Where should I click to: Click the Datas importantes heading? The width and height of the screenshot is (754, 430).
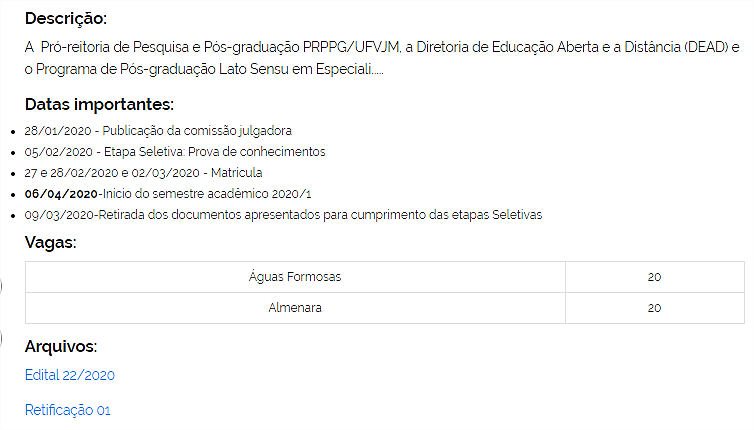point(99,104)
